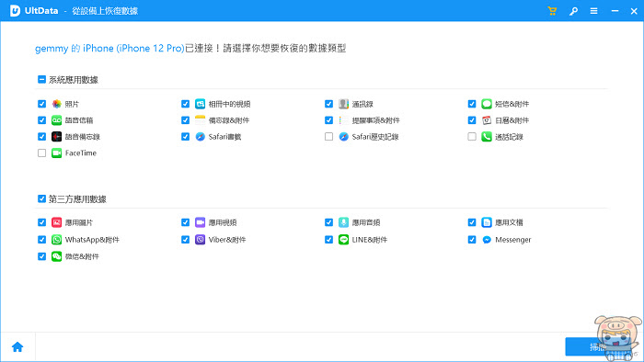Click the Notes (備忘錄&附件) icon
The image size is (644, 362).
200,120
